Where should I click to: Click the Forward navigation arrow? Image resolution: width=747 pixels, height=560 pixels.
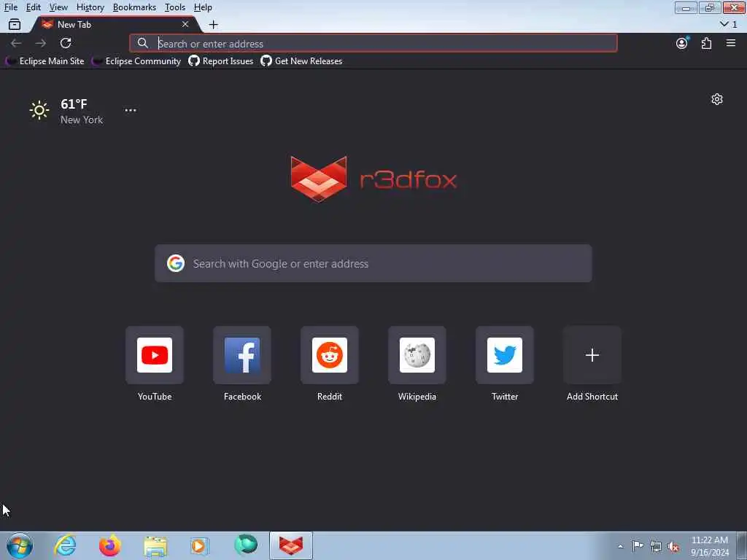coord(41,43)
